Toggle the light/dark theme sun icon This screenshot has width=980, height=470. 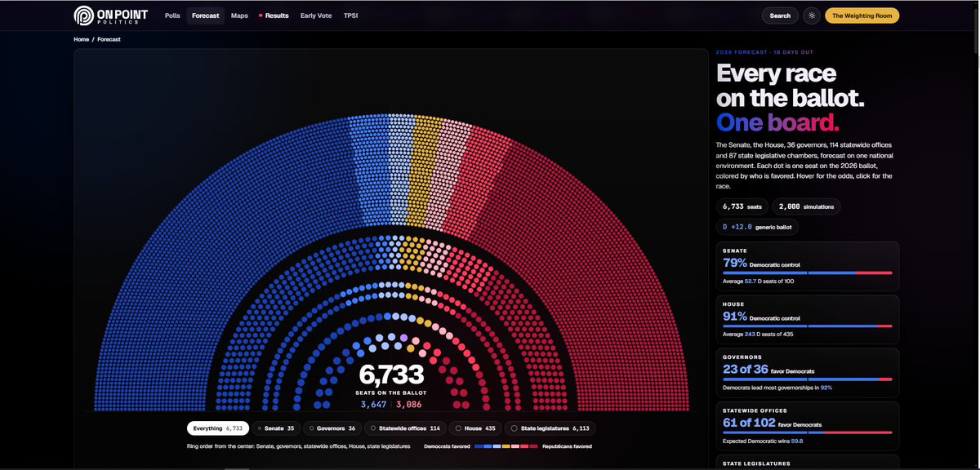(811, 16)
